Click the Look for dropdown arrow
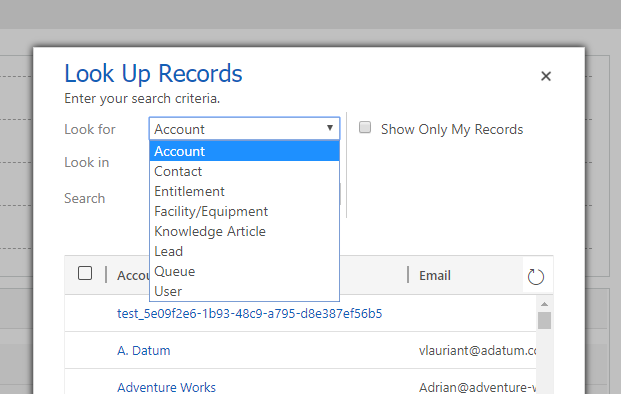Screen dimensions: 621x394 click(x=330, y=128)
